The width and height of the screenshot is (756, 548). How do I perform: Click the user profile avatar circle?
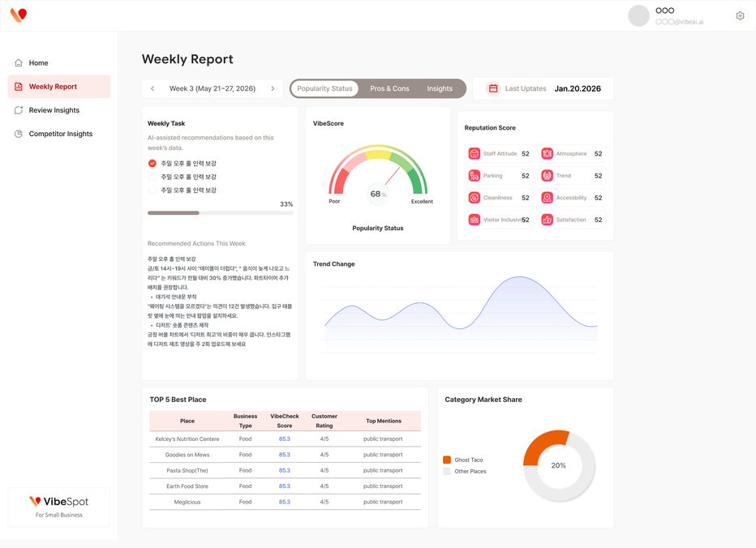click(638, 16)
